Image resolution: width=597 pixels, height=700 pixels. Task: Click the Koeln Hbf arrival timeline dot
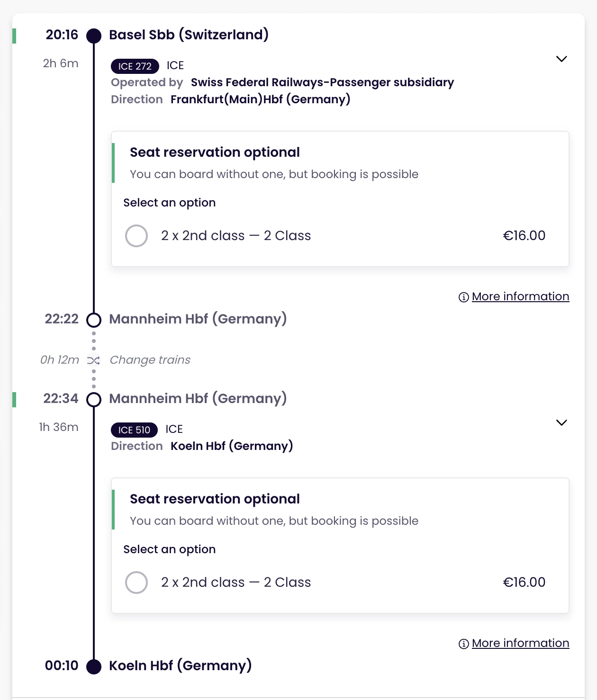pos(93,665)
